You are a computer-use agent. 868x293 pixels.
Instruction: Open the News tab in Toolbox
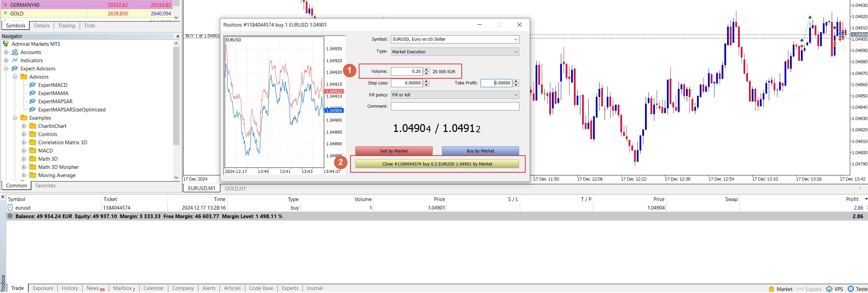tap(95, 288)
